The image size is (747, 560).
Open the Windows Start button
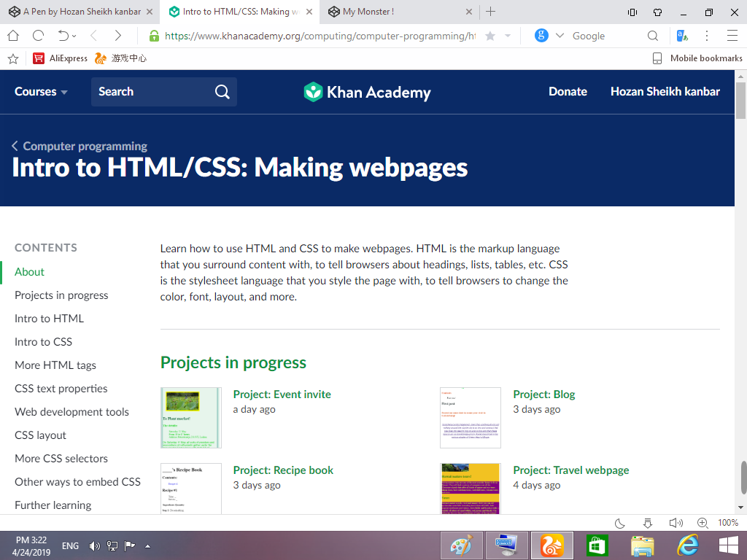(x=729, y=545)
